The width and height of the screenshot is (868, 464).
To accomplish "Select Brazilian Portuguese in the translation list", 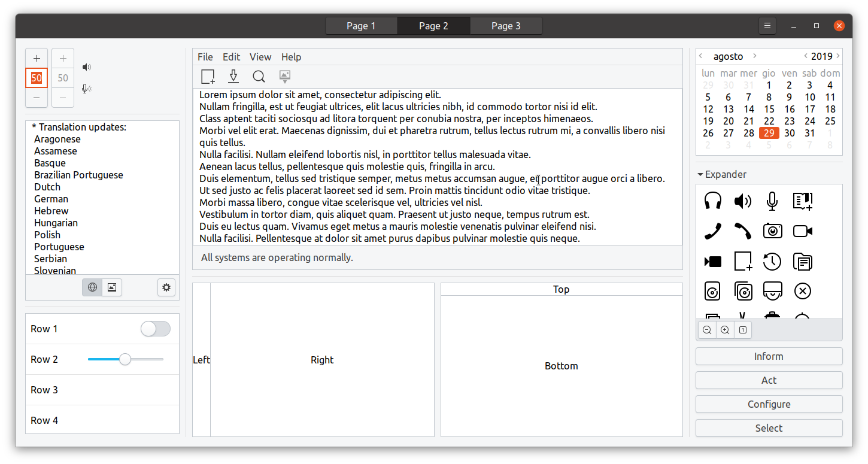I will click(x=78, y=175).
